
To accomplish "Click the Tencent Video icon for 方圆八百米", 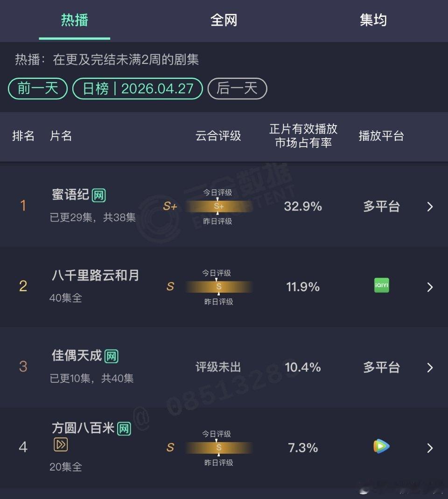I will point(382,448).
